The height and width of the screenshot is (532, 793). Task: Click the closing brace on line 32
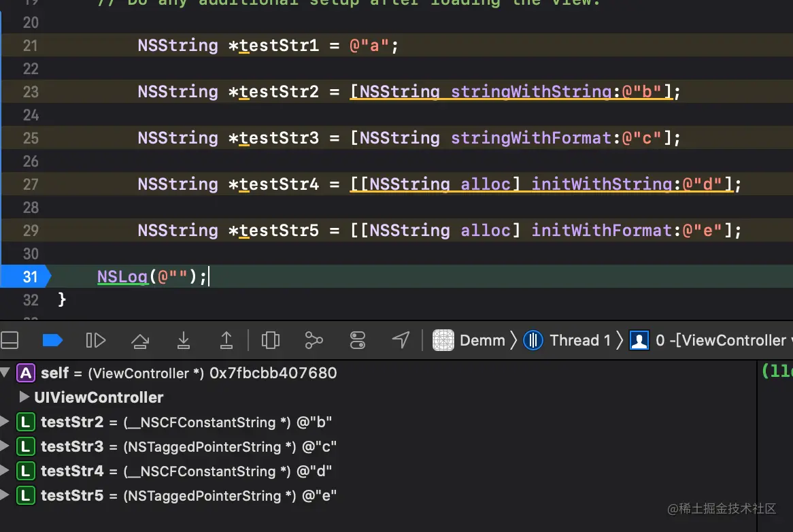tap(62, 299)
